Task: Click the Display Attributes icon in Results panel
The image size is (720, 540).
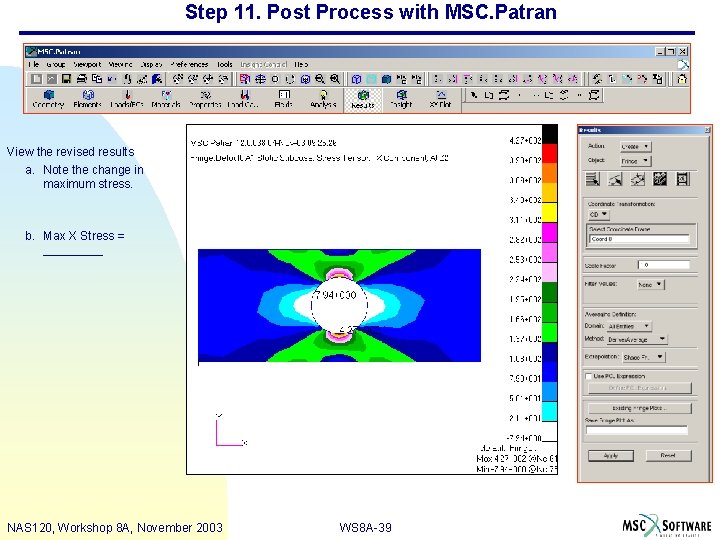Action: pos(637,179)
